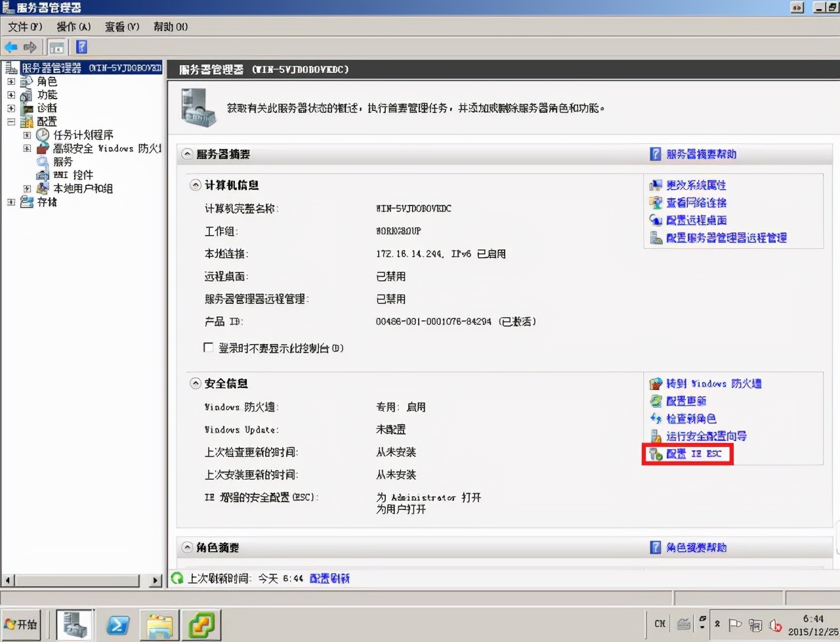840x642 pixels.
Task: Collapse the 安全信息 section
Action: (195, 383)
